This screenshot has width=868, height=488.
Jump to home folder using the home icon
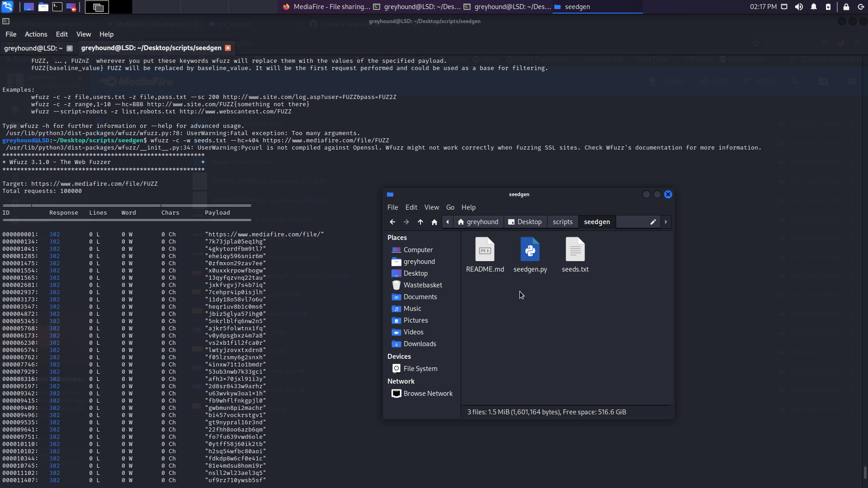(434, 222)
